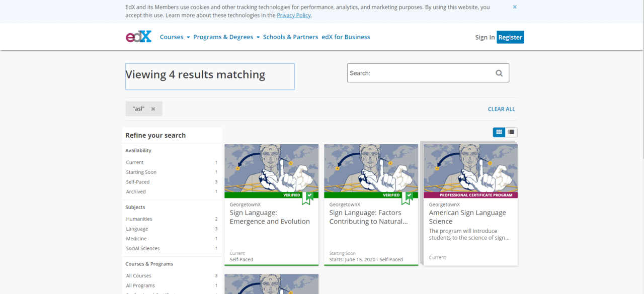
Task: Click the Register button
Action: (510, 37)
